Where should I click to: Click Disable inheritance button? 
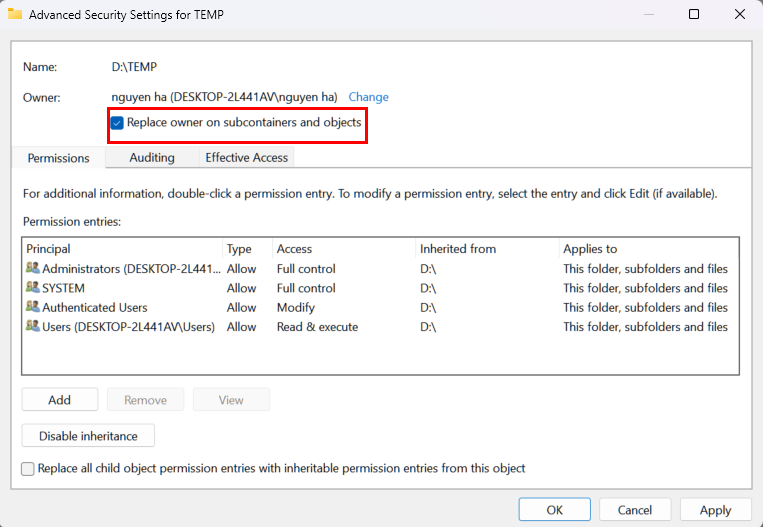(x=88, y=436)
